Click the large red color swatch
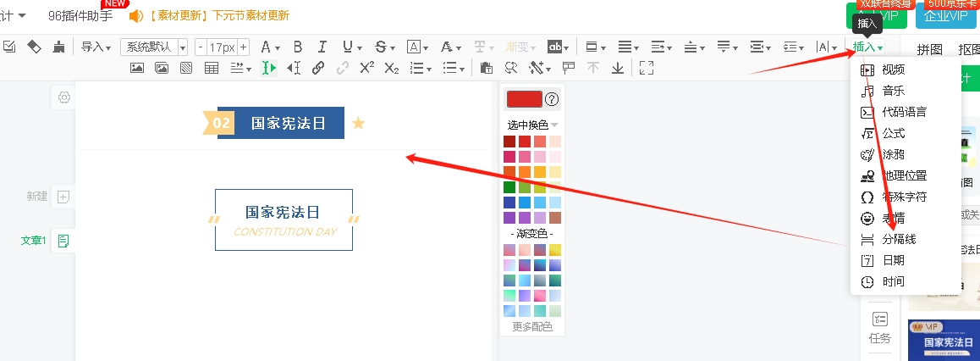Screen dimensions: 980x361 coord(524,99)
